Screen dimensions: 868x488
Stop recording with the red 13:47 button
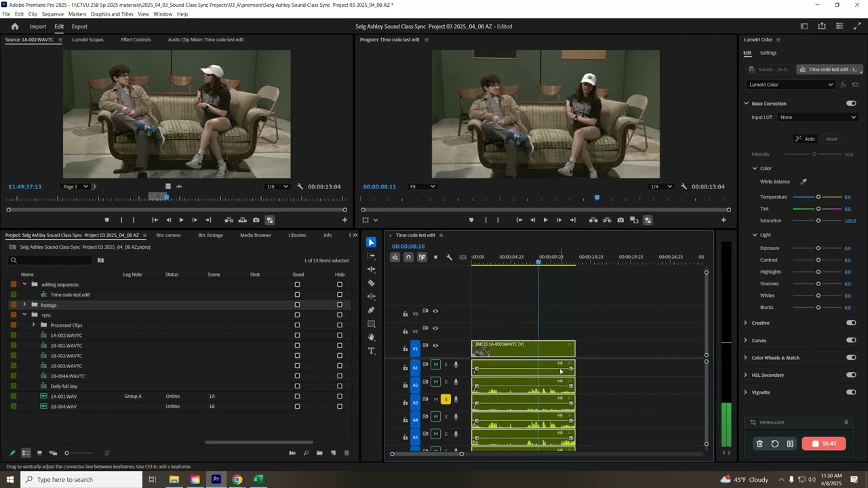coord(823,444)
